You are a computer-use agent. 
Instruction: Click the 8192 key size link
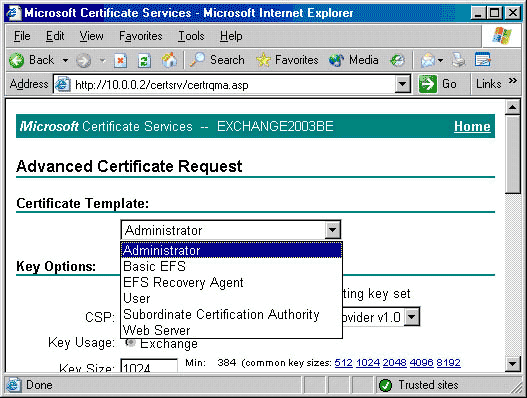pyautogui.click(x=448, y=363)
